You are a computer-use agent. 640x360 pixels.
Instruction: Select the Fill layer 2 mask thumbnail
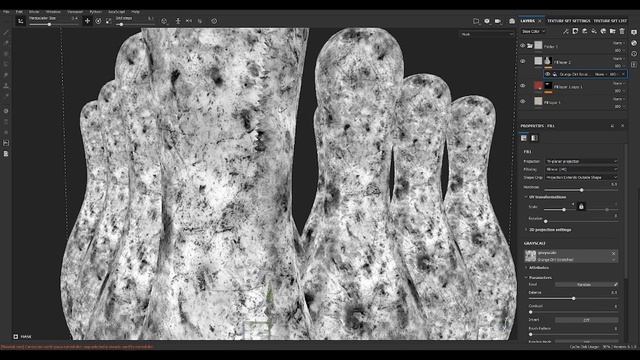click(x=548, y=61)
